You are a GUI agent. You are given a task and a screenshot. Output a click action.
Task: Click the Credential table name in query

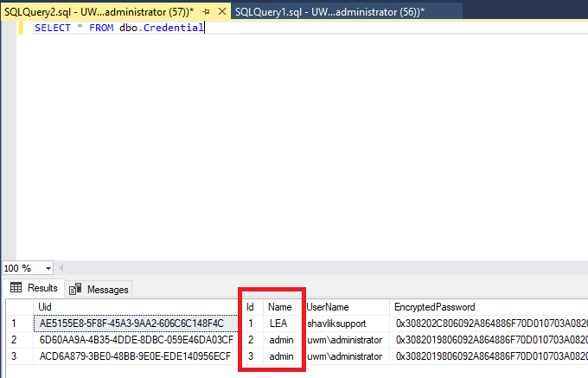tap(173, 28)
